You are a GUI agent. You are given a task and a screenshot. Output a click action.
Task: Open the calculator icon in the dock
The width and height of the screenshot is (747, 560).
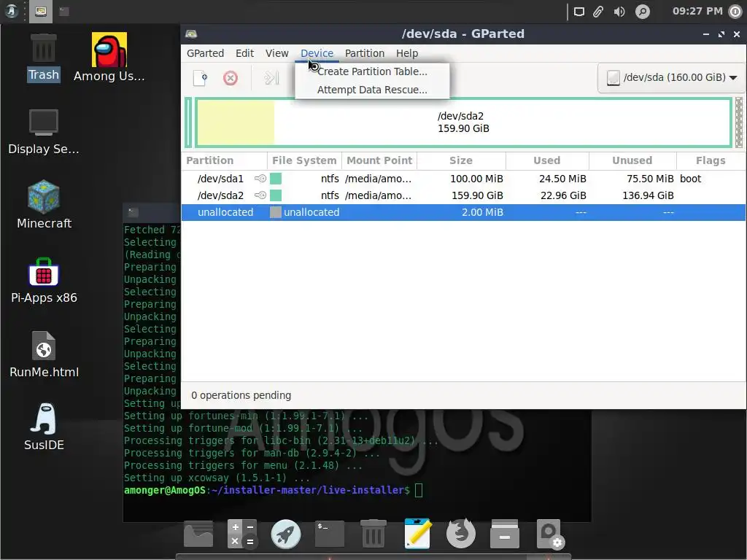tap(242, 533)
